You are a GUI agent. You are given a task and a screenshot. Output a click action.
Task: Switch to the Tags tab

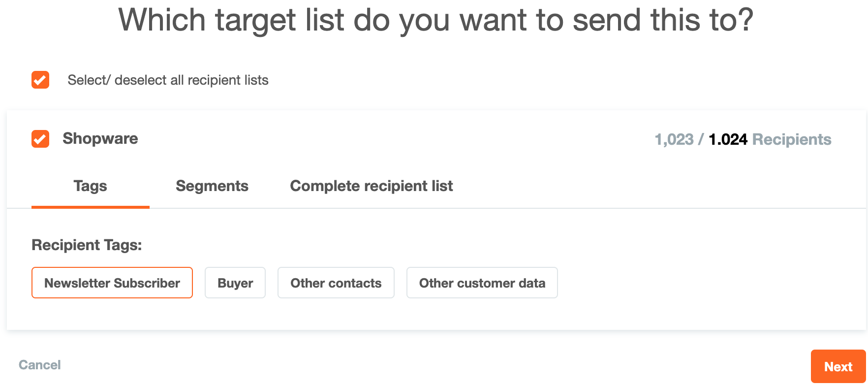click(x=90, y=186)
